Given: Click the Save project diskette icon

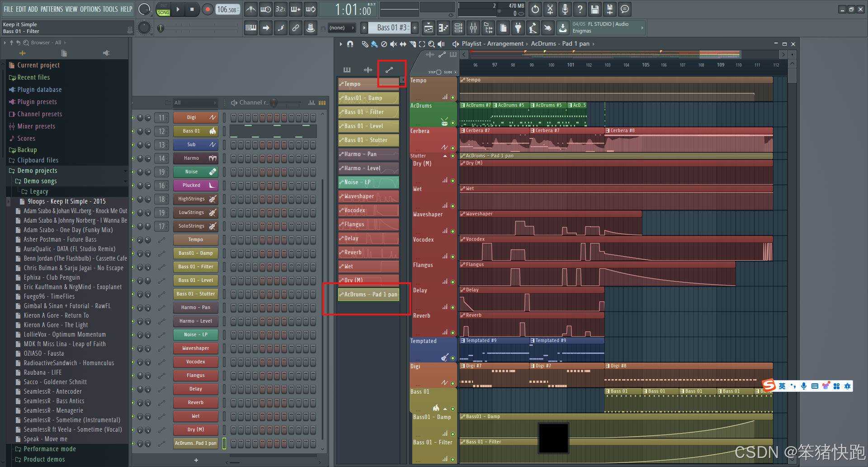Looking at the screenshot, I should tap(594, 9).
